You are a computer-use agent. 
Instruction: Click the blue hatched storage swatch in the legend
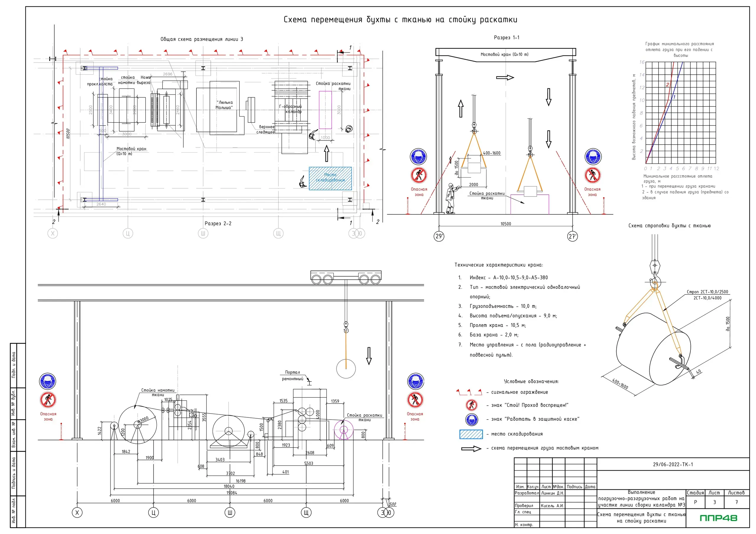pos(471,434)
